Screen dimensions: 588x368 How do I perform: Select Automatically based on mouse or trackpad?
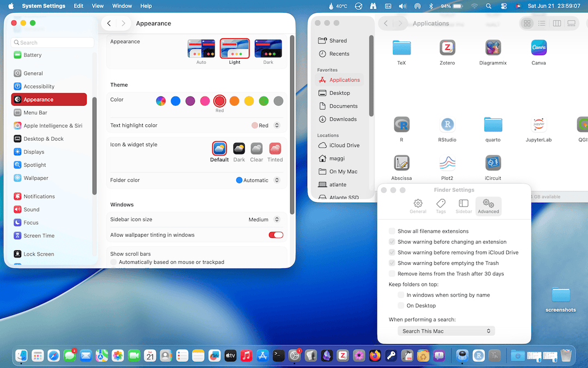point(114,262)
